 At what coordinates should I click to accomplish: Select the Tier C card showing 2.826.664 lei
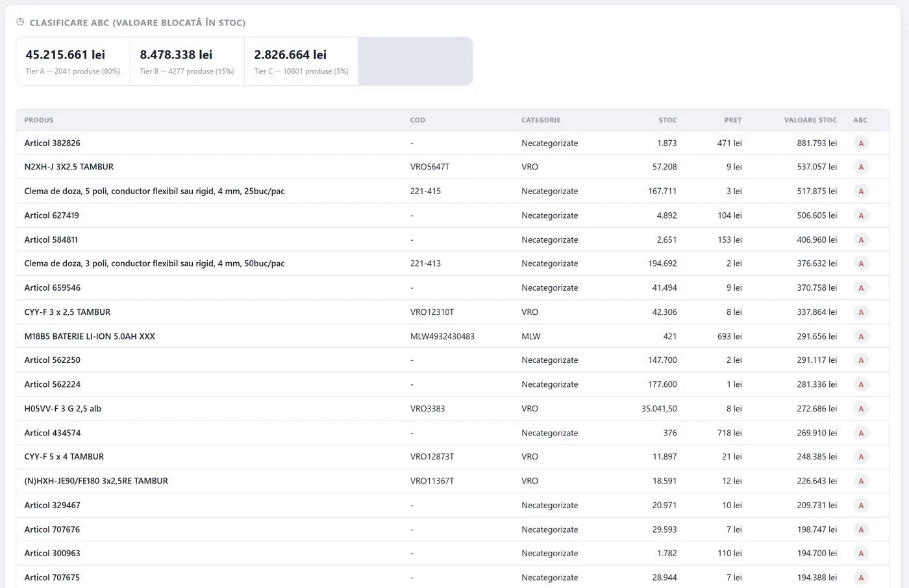pos(301,61)
